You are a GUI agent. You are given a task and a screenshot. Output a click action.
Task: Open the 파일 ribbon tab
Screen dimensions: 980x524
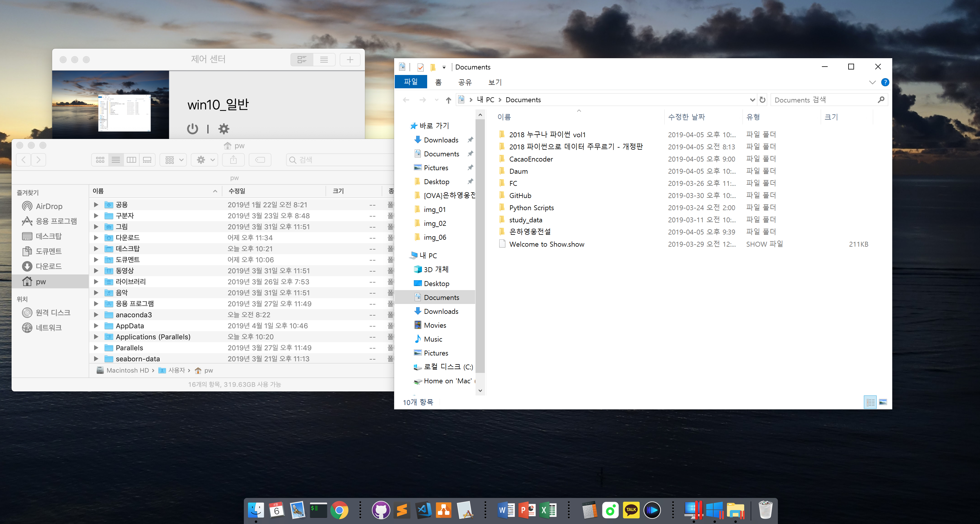(410, 82)
